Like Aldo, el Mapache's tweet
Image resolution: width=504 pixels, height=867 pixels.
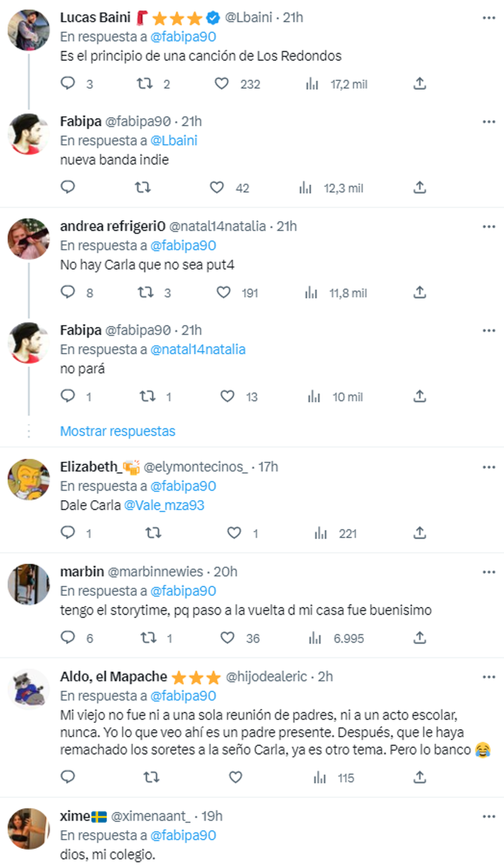point(236,777)
